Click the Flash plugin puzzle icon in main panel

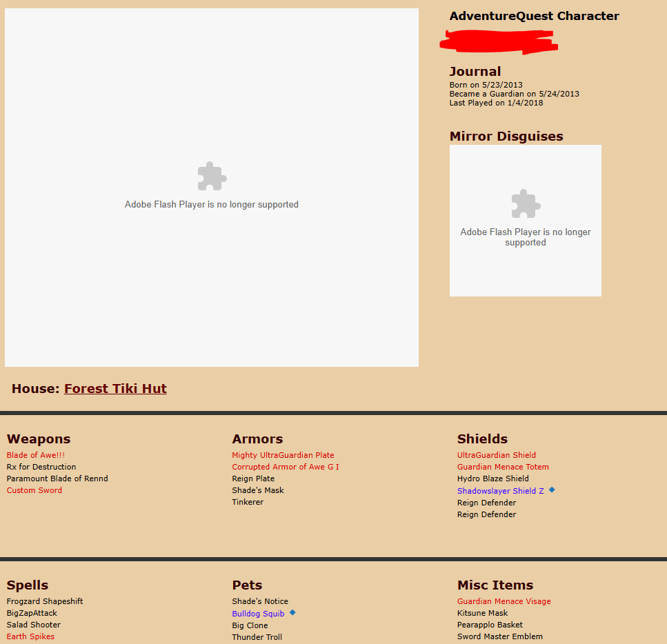click(212, 176)
